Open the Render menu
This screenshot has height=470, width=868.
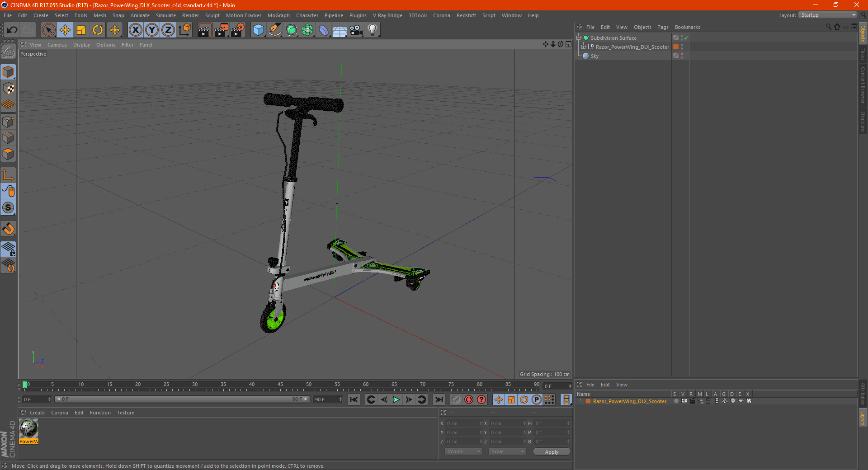190,15
